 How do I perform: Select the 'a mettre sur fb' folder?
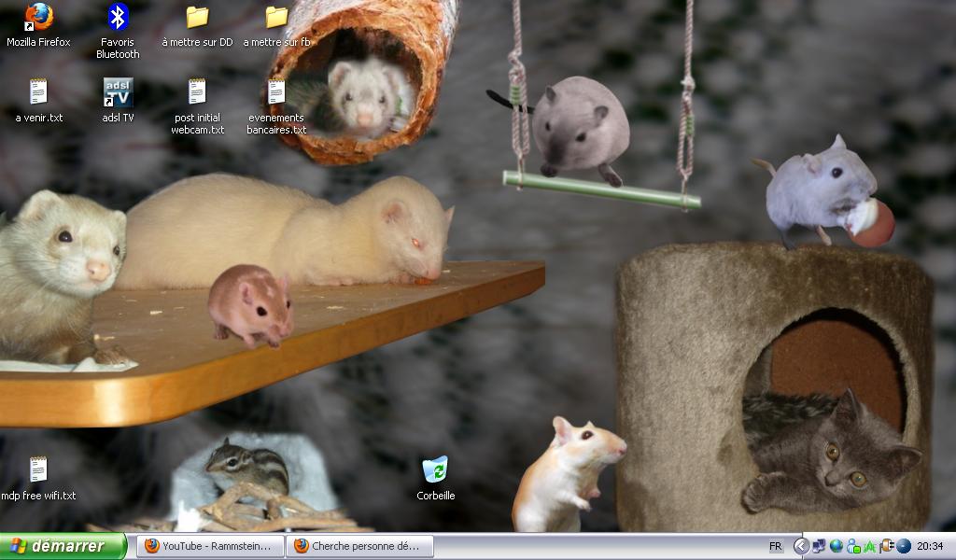click(276, 18)
